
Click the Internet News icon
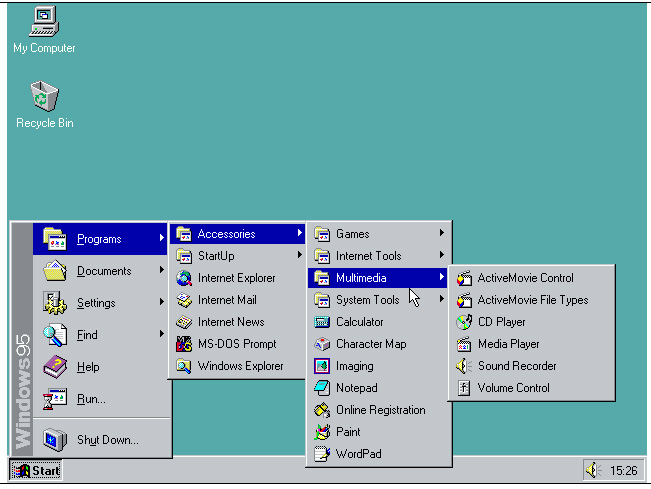(x=184, y=322)
